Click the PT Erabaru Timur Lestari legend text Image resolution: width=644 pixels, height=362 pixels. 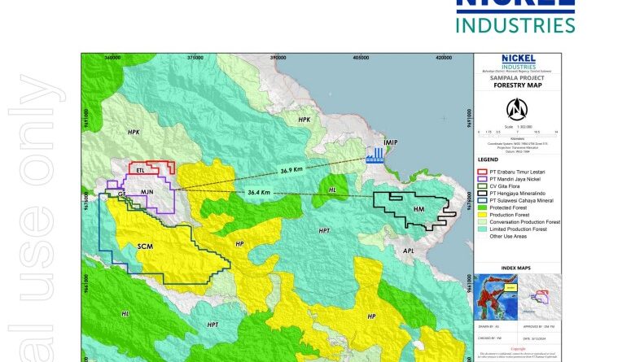(518, 172)
